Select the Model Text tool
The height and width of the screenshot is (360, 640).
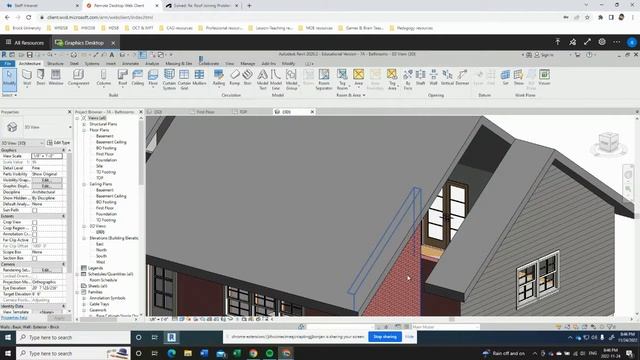click(x=262, y=79)
